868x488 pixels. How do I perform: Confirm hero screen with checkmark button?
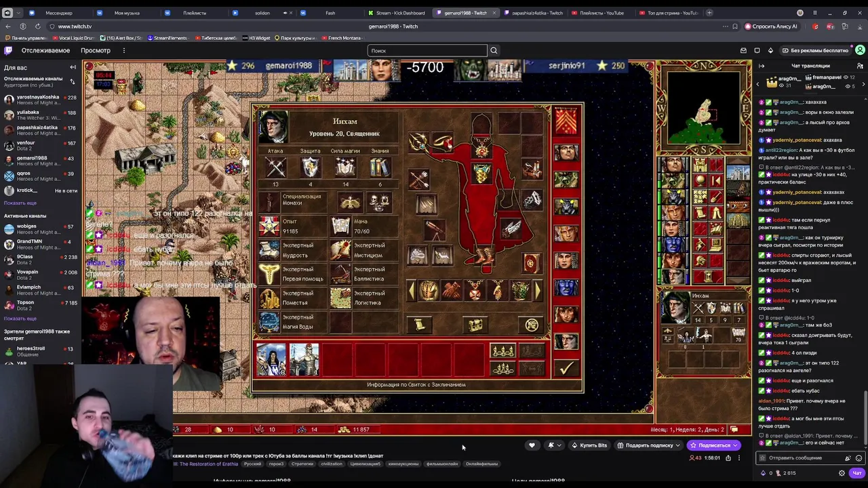click(566, 367)
